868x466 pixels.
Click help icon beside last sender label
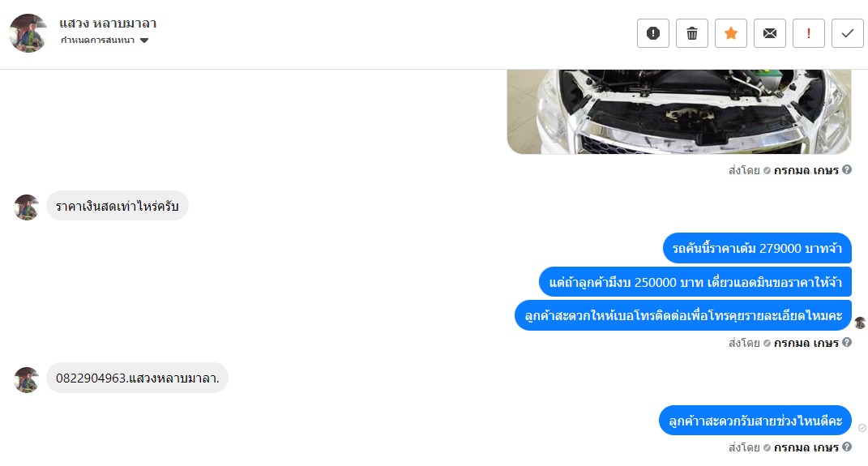pos(847,447)
